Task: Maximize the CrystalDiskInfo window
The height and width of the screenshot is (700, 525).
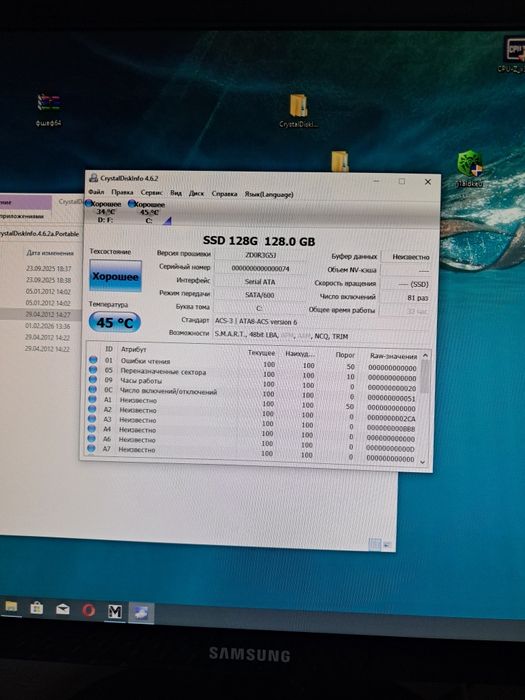Action: 402,181
